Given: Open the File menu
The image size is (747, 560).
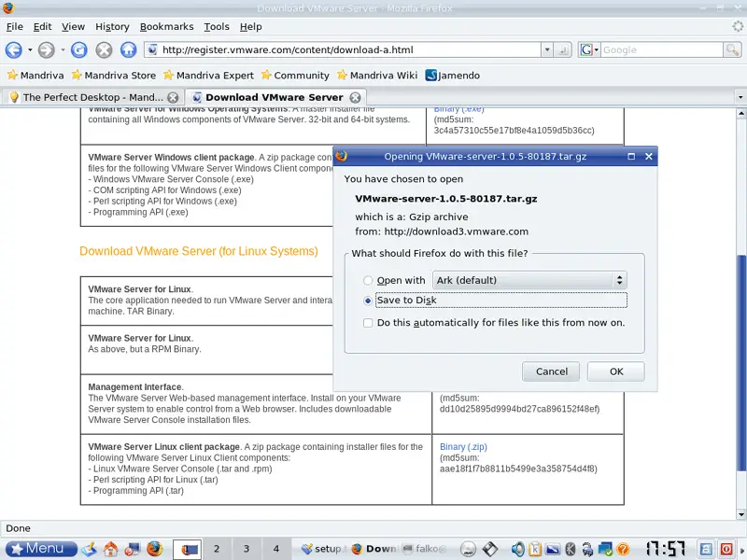Looking at the screenshot, I should point(15,27).
